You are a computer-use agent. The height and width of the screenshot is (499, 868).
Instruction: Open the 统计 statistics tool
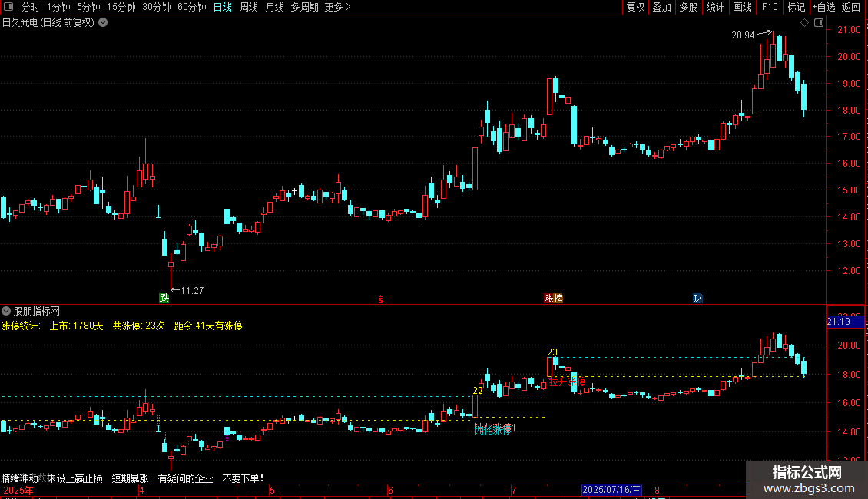pyautogui.click(x=714, y=7)
